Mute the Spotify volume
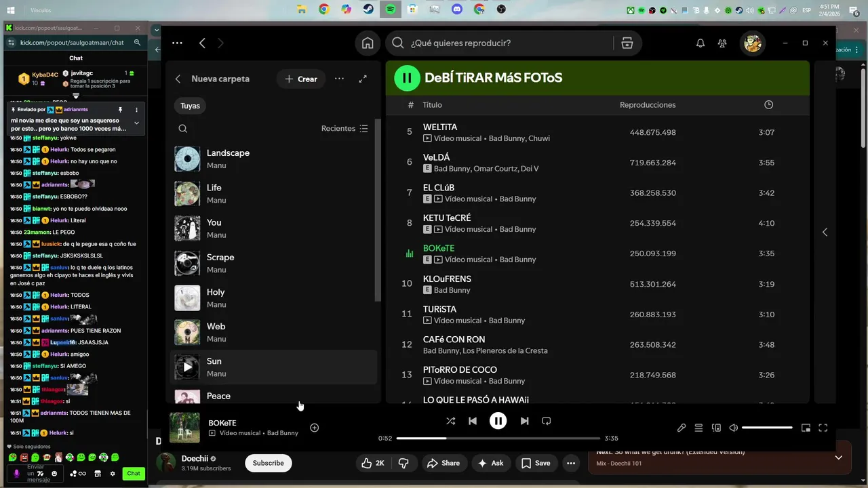 tap(733, 428)
